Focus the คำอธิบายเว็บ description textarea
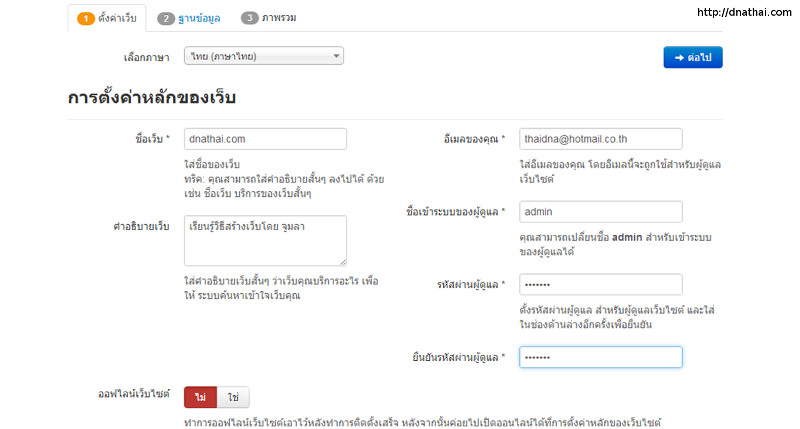This screenshot has width=800, height=429. (x=265, y=240)
